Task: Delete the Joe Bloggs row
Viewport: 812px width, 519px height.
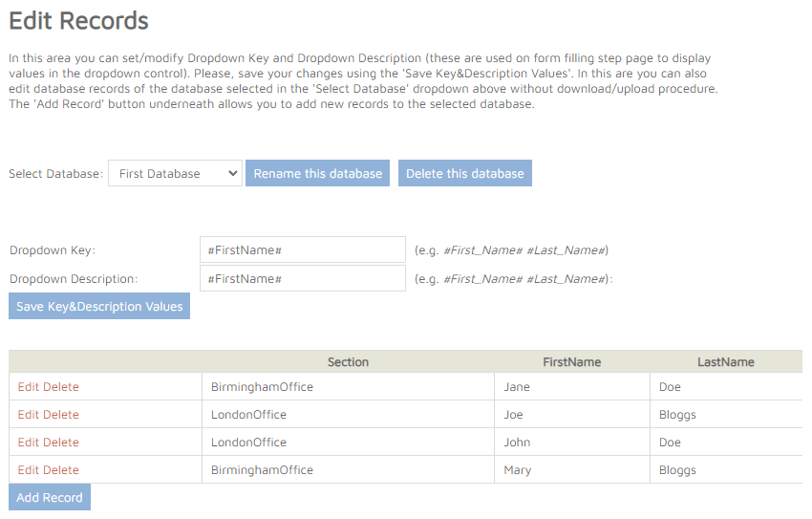Action: [x=61, y=415]
